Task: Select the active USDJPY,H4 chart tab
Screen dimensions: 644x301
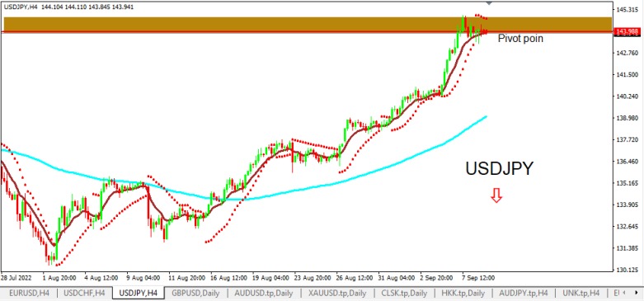Action: coord(138,294)
